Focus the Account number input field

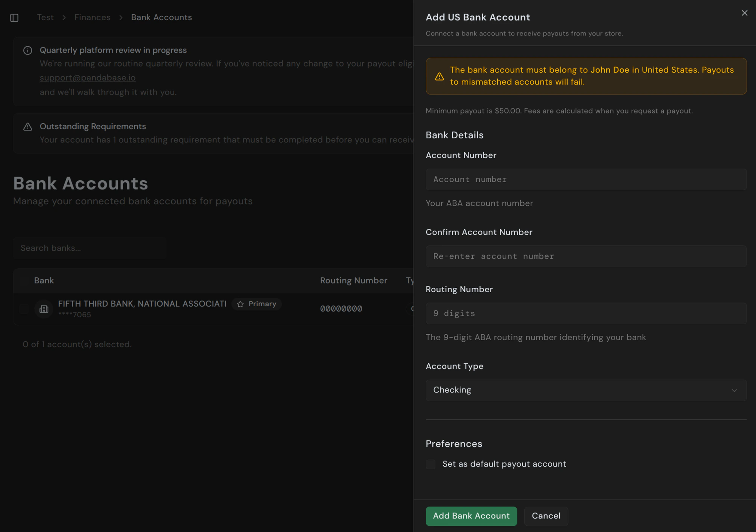586,179
